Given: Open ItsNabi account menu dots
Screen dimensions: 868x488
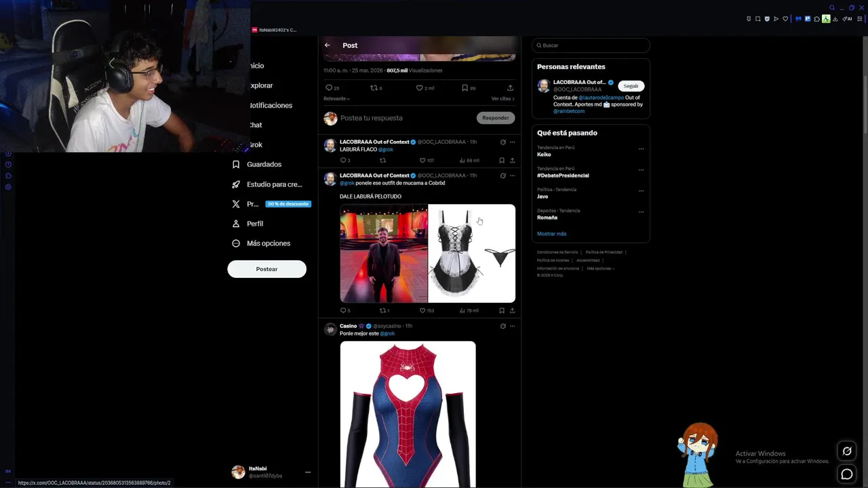Looking at the screenshot, I should pos(308,472).
